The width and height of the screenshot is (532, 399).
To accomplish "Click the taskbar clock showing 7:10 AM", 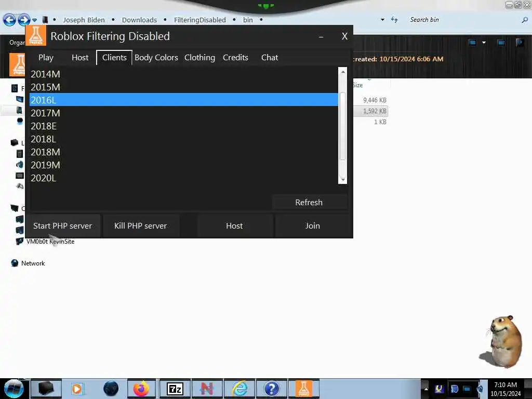I will coord(506,389).
